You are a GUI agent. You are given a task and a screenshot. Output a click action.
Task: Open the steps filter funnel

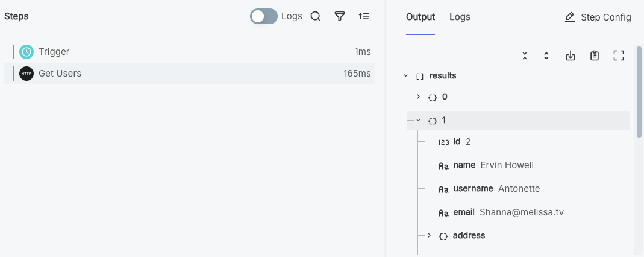[x=340, y=16]
